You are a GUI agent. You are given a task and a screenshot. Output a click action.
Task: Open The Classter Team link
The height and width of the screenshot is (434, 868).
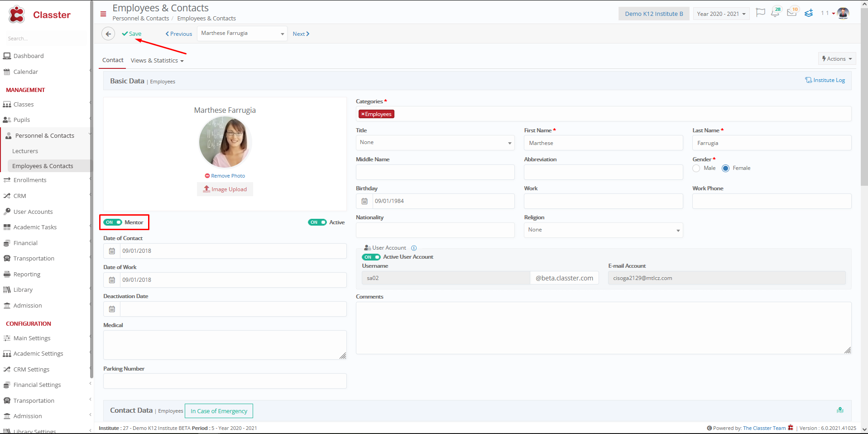click(x=764, y=428)
